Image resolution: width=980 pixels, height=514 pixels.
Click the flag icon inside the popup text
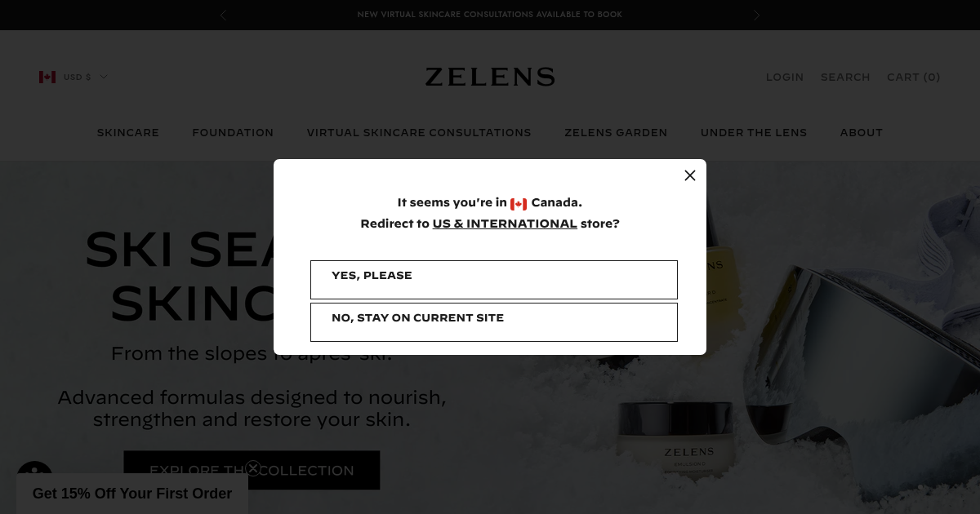(x=519, y=203)
